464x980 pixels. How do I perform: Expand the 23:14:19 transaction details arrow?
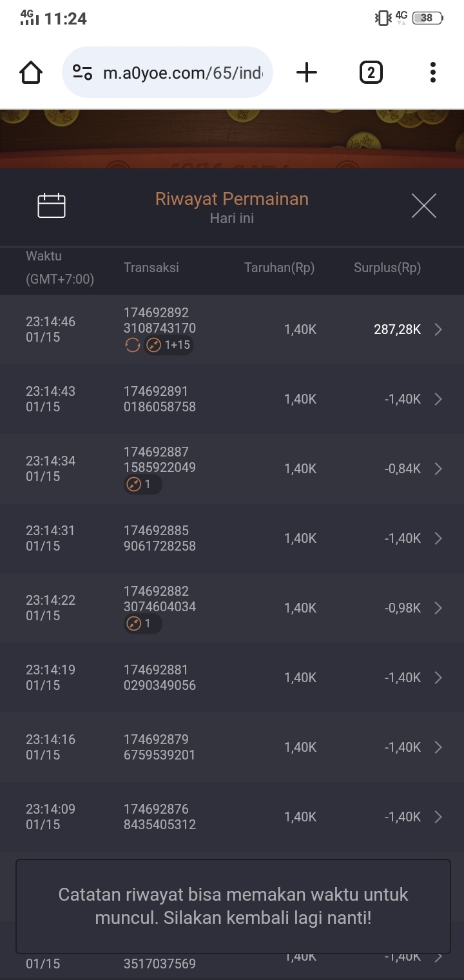click(x=438, y=678)
